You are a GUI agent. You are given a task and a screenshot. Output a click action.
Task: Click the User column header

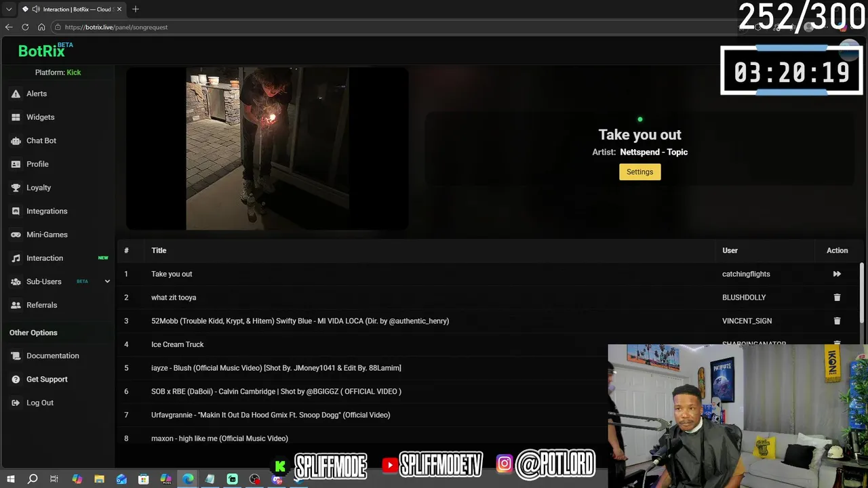coord(730,251)
